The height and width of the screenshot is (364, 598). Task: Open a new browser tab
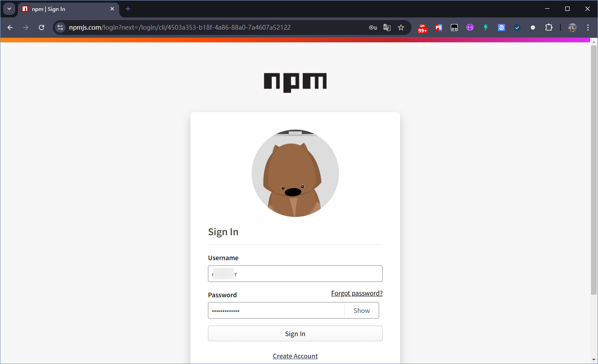(x=128, y=9)
